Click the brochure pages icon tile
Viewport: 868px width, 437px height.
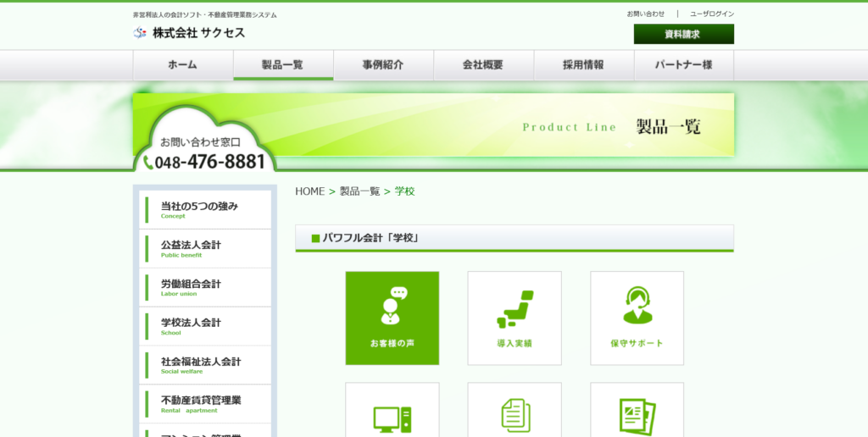(637, 410)
